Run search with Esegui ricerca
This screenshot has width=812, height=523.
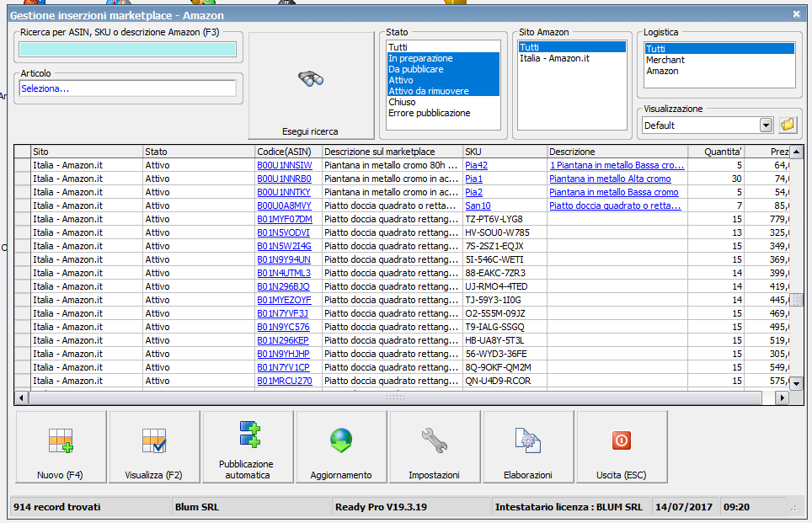311,85
